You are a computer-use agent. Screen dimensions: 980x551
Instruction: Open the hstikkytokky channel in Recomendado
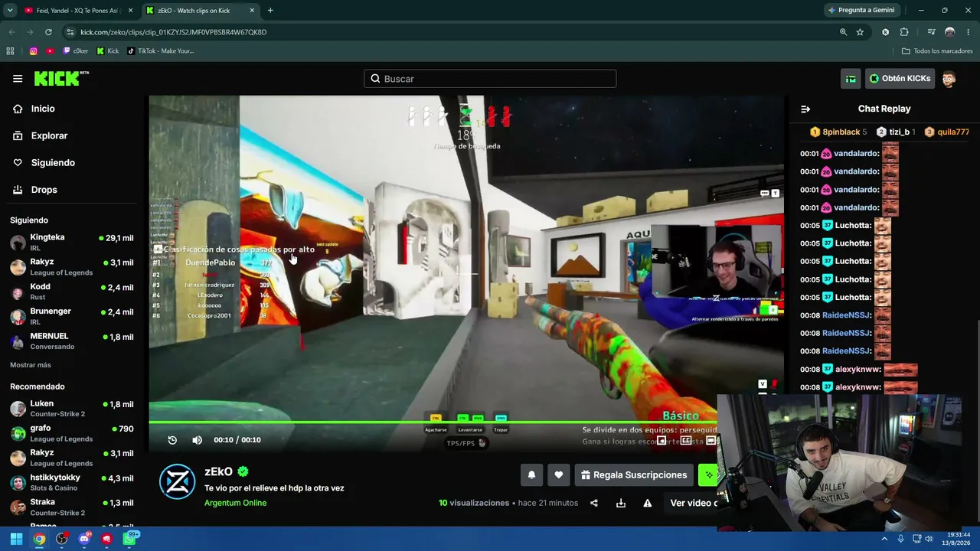tap(72, 482)
